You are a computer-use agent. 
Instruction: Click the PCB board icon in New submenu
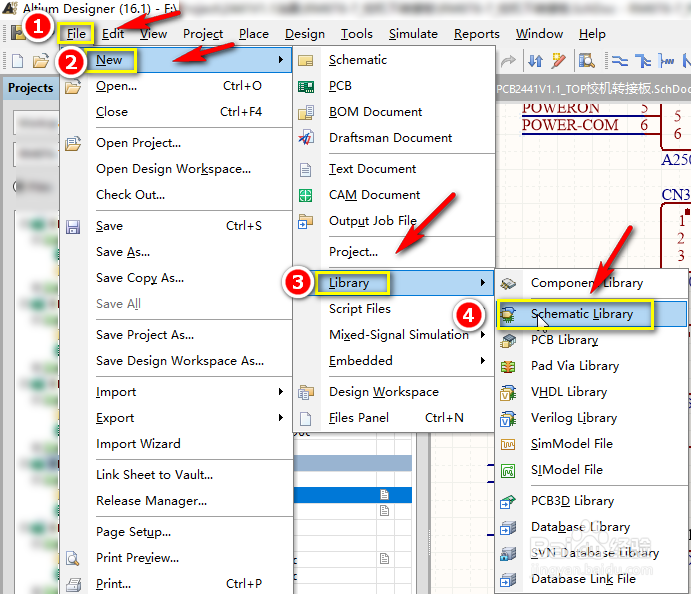coord(305,86)
